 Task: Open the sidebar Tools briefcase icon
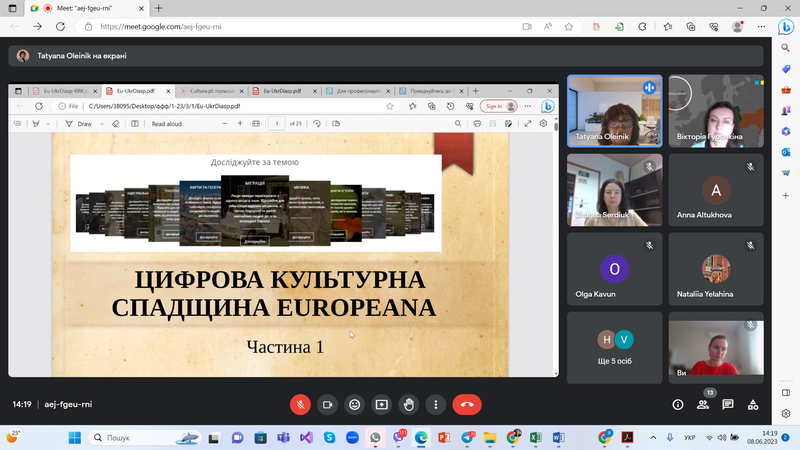click(x=786, y=90)
